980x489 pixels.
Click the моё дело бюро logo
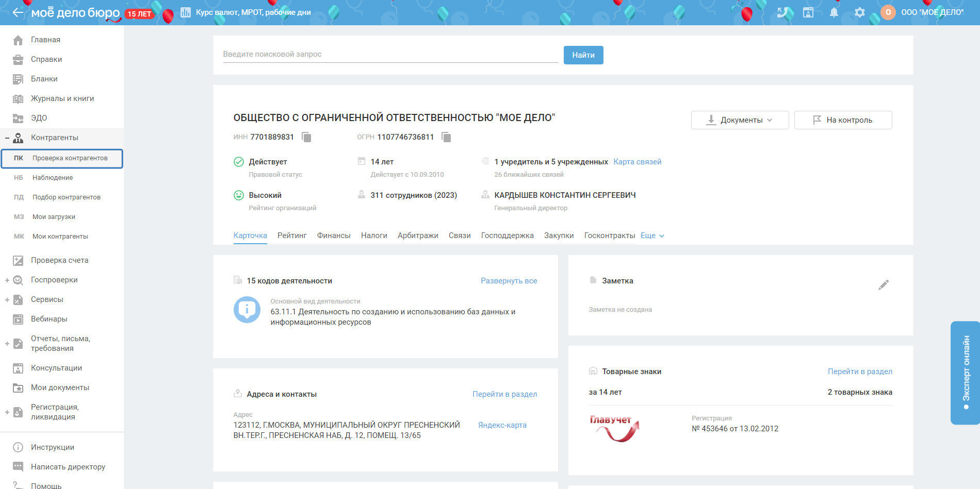pyautogui.click(x=75, y=13)
